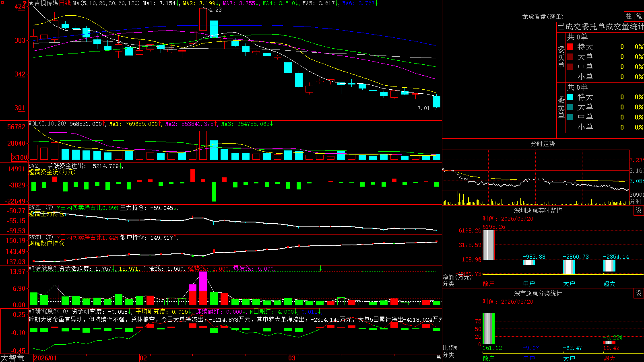
Task: Click the small red square icon in the top-left corner
Action: (2, 2)
